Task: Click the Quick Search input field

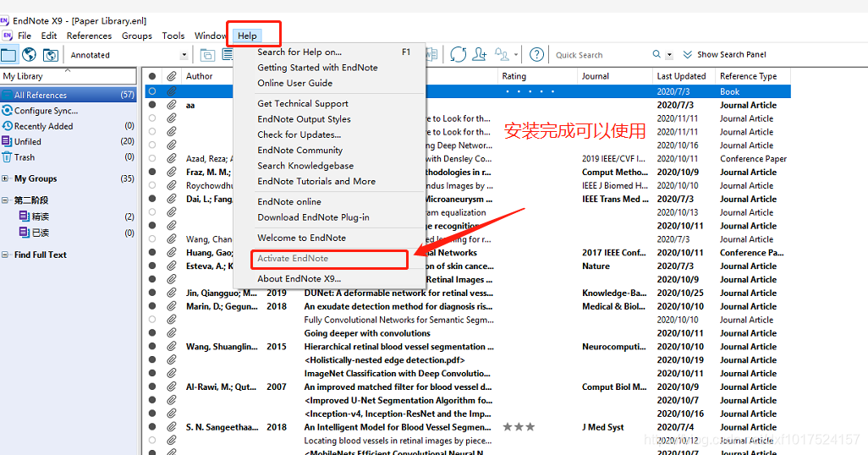Action: (x=601, y=55)
